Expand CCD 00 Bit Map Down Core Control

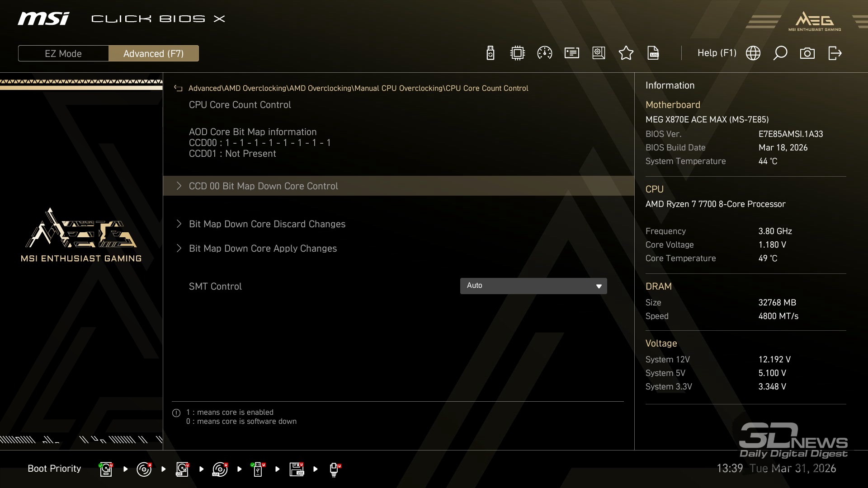click(263, 186)
